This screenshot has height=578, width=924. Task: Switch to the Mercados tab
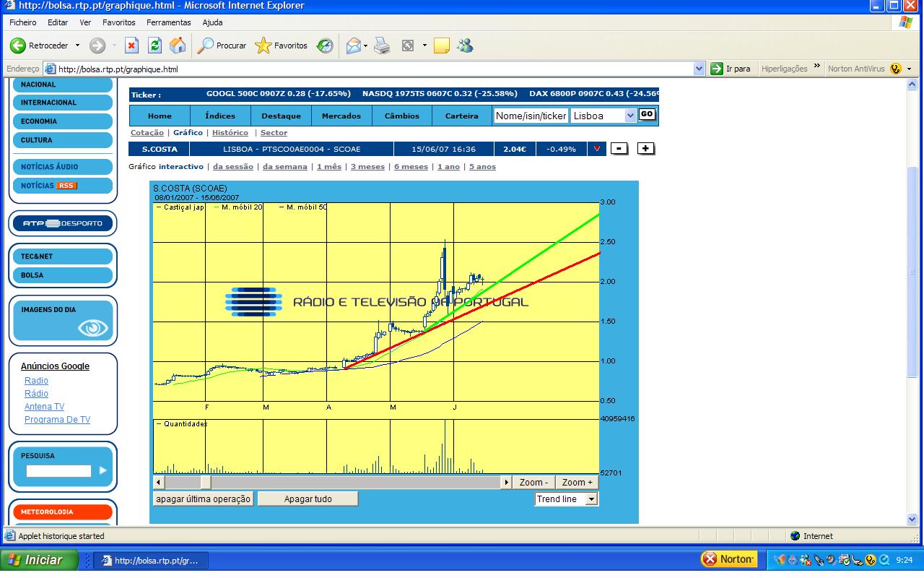click(x=341, y=116)
